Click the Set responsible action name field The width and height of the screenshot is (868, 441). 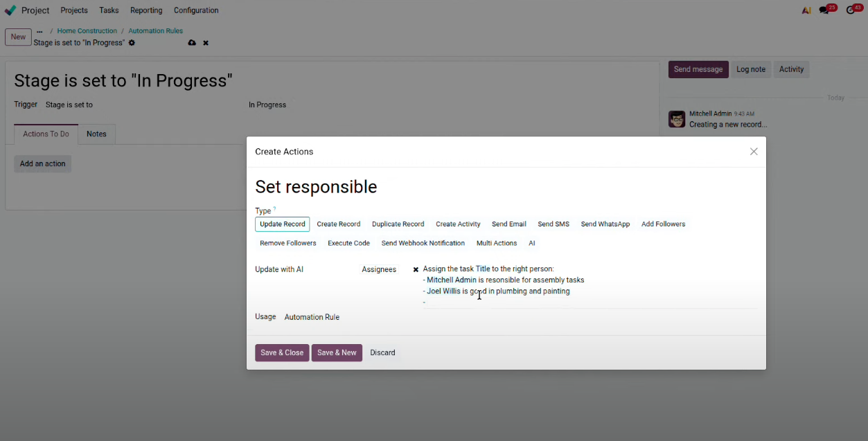pyautogui.click(x=316, y=187)
